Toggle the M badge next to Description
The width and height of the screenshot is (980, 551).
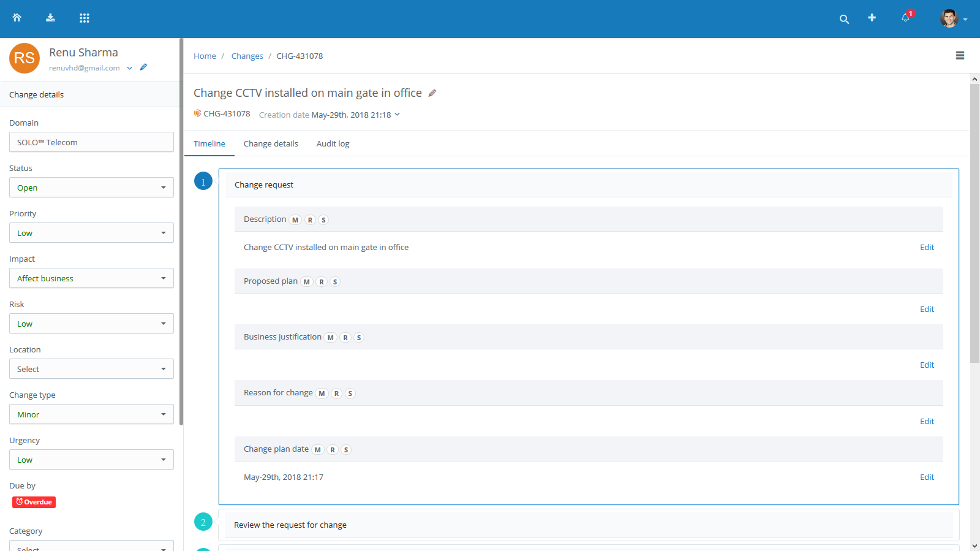295,220
